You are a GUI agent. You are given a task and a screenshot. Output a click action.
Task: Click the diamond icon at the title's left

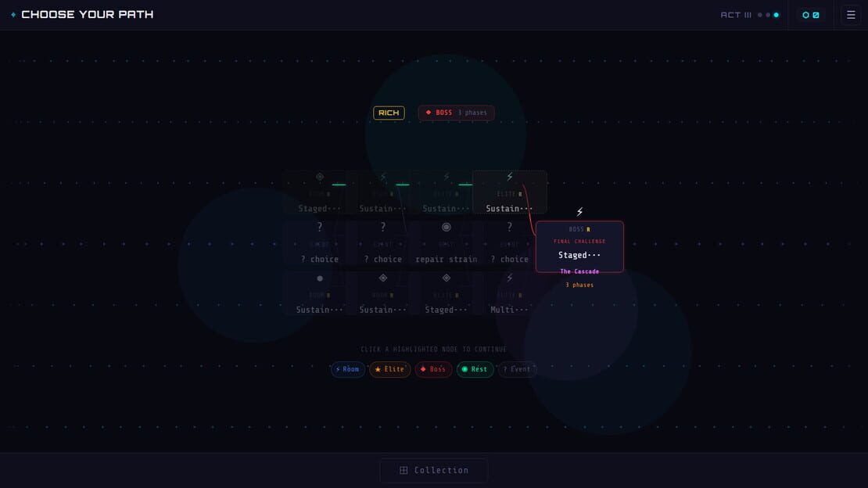point(13,14)
